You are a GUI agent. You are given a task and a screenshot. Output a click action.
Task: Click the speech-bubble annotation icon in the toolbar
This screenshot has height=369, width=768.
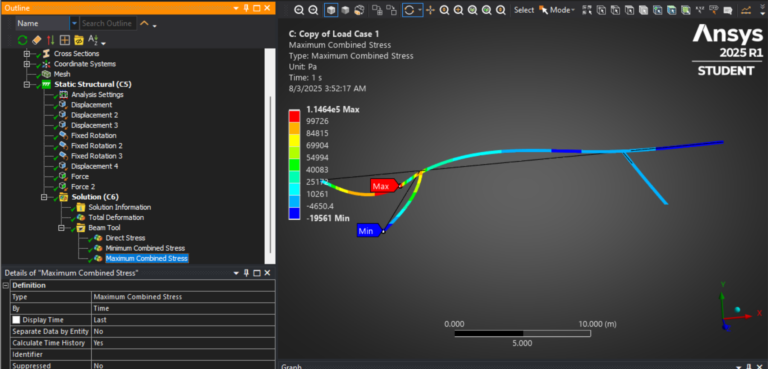pyautogui.click(x=728, y=10)
